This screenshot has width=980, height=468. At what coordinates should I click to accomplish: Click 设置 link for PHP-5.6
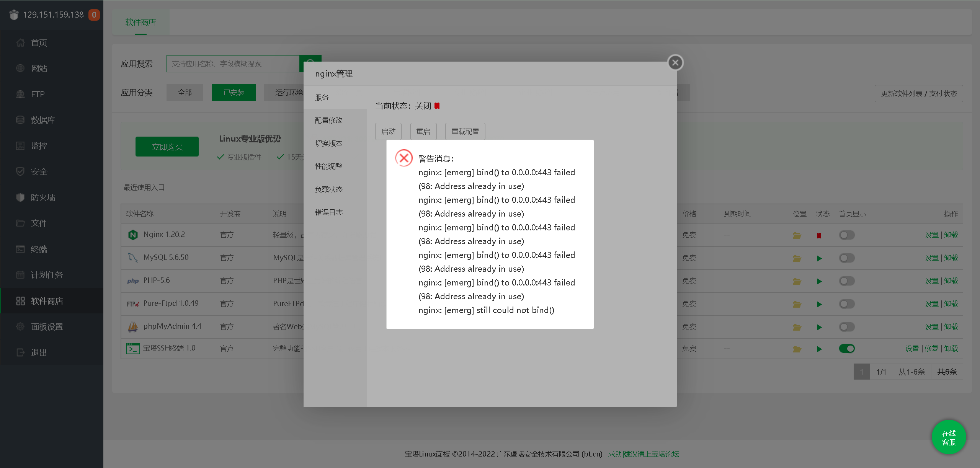(x=932, y=281)
